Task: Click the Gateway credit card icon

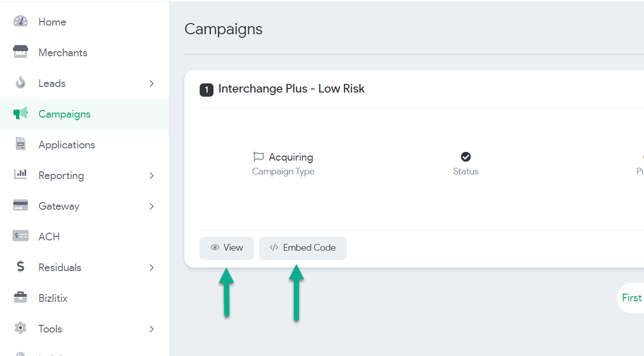Action: [x=20, y=206]
